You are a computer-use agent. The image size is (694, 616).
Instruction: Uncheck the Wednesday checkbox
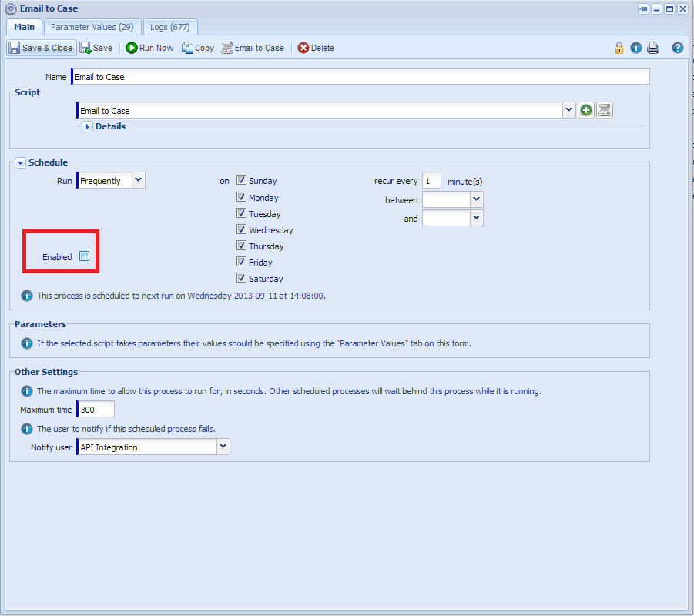click(x=241, y=229)
